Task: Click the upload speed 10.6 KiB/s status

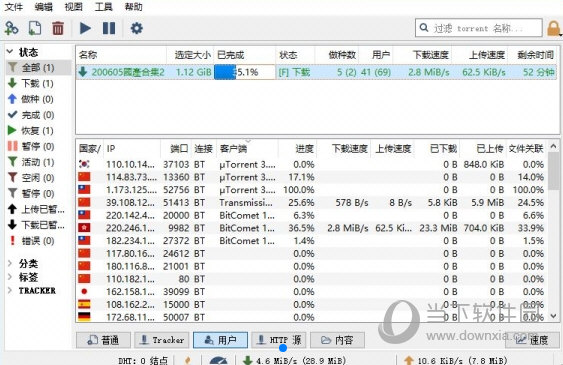Action: click(x=456, y=360)
